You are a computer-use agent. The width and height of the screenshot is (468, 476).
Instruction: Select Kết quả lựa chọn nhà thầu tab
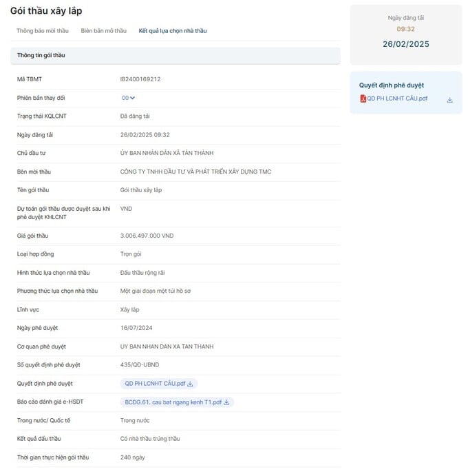(173, 31)
